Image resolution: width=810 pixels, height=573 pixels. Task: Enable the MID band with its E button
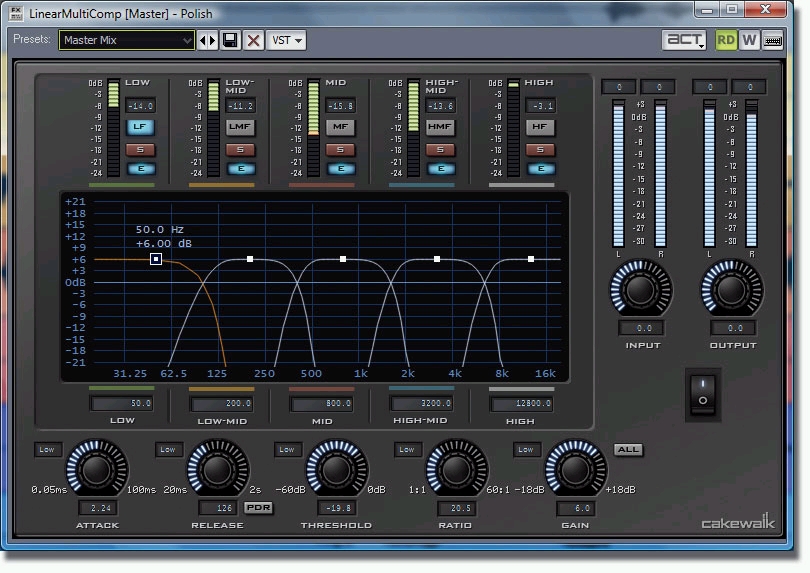[x=341, y=168]
